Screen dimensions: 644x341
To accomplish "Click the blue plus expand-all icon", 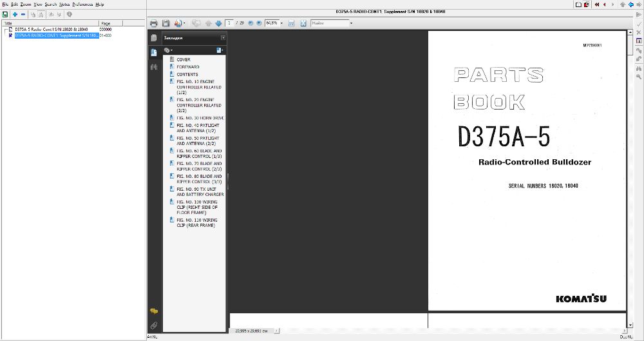I will [x=15, y=14].
